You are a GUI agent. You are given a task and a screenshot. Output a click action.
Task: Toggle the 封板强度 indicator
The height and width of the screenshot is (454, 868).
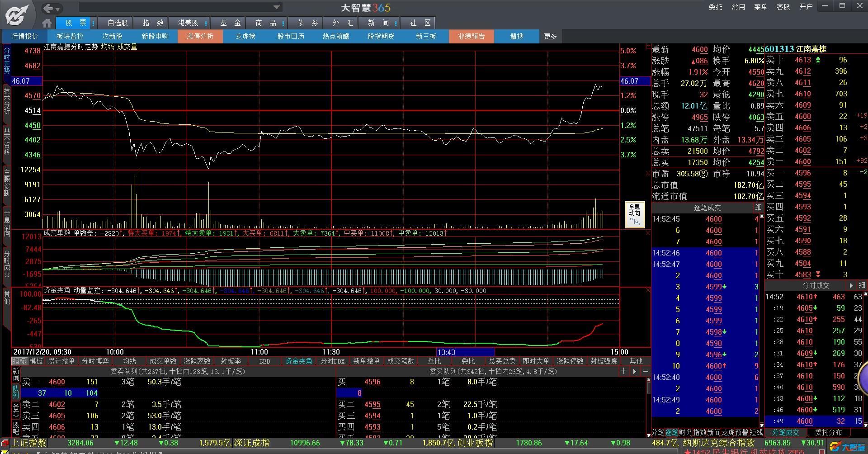604,361
